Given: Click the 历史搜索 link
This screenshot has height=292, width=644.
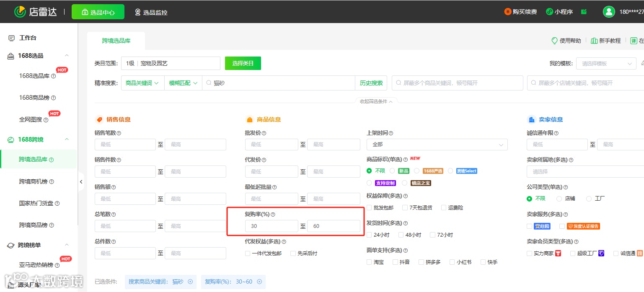Looking at the screenshot, I should pos(371,83).
